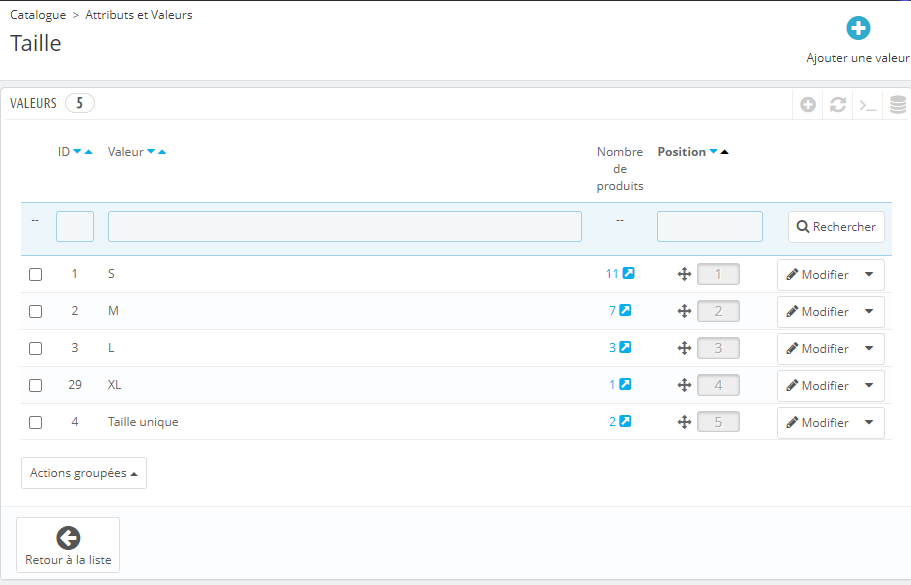Focus the Valeur filter field
Screen dimensions: 911x585
pyautogui.click(x=345, y=227)
